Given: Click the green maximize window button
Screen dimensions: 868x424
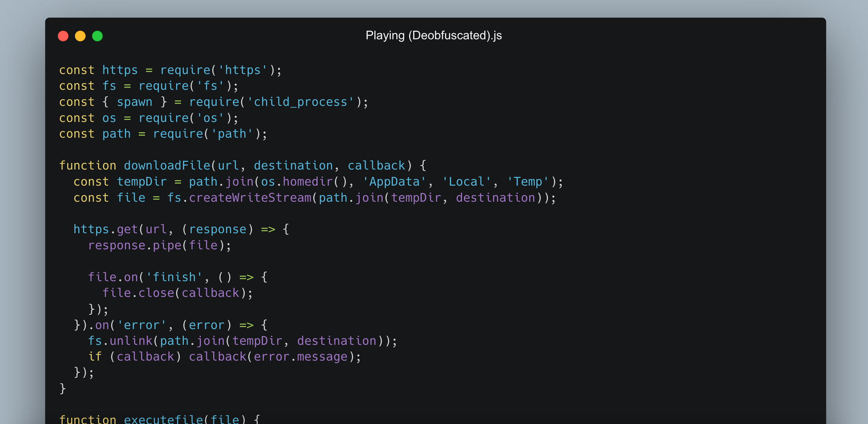Looking at the screenshot, I should tap(98, 36).
